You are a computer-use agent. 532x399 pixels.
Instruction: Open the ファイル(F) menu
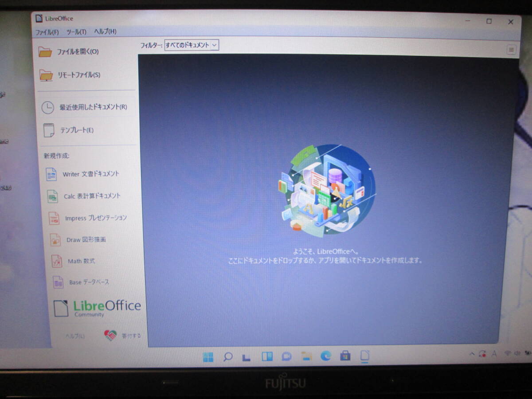click(x=47, y=32)
